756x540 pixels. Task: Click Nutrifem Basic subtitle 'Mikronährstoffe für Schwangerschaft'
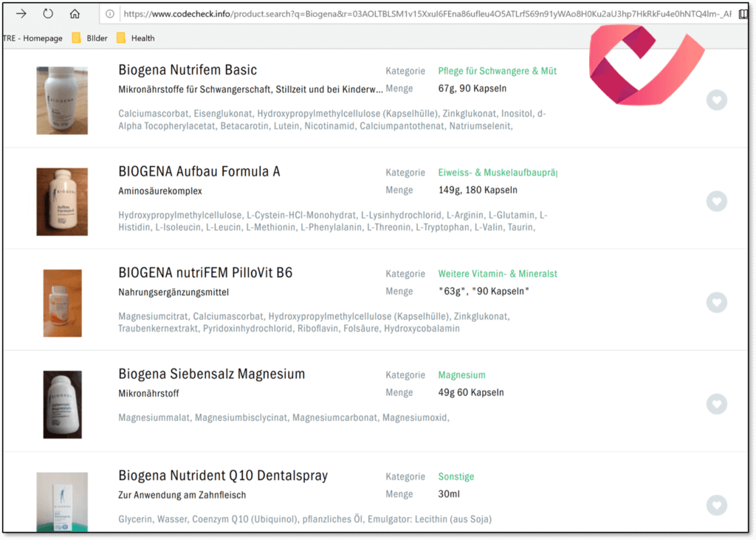click(x=251, y=89)
